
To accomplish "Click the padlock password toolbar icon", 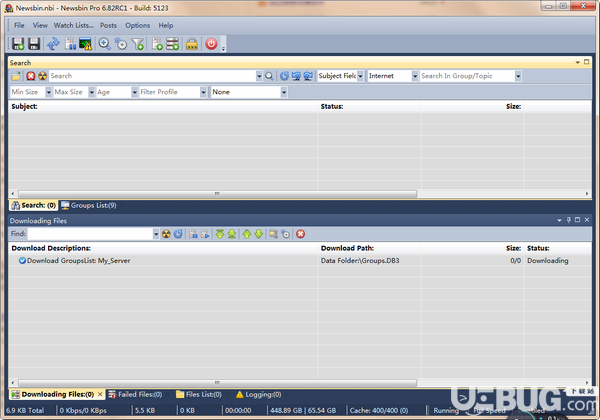I will point(192,44).
